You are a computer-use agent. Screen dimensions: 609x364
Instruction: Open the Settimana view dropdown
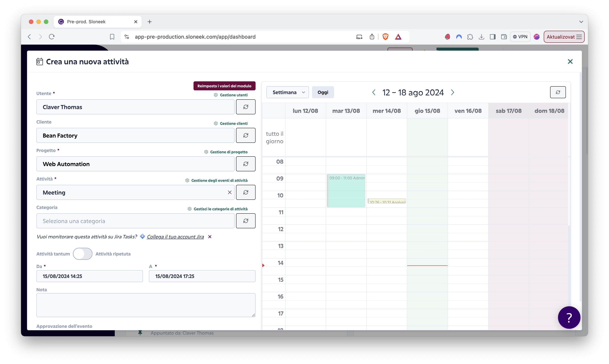(287, 92)
